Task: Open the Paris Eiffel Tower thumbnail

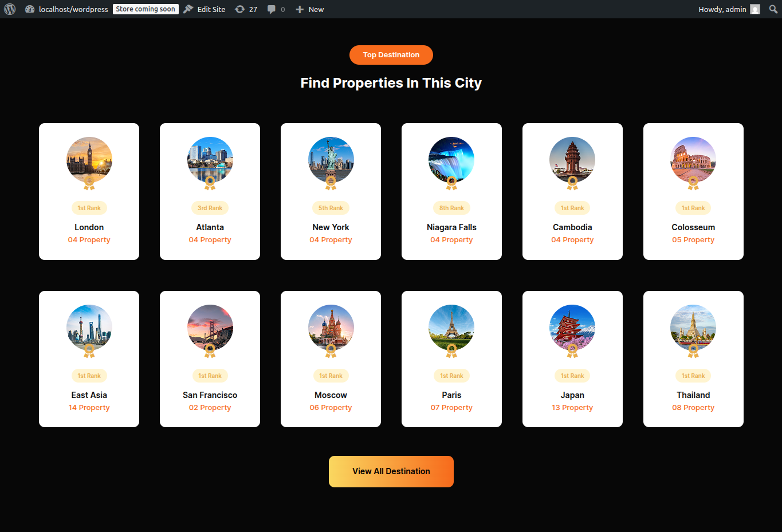Action: click(x=451, y=328)
